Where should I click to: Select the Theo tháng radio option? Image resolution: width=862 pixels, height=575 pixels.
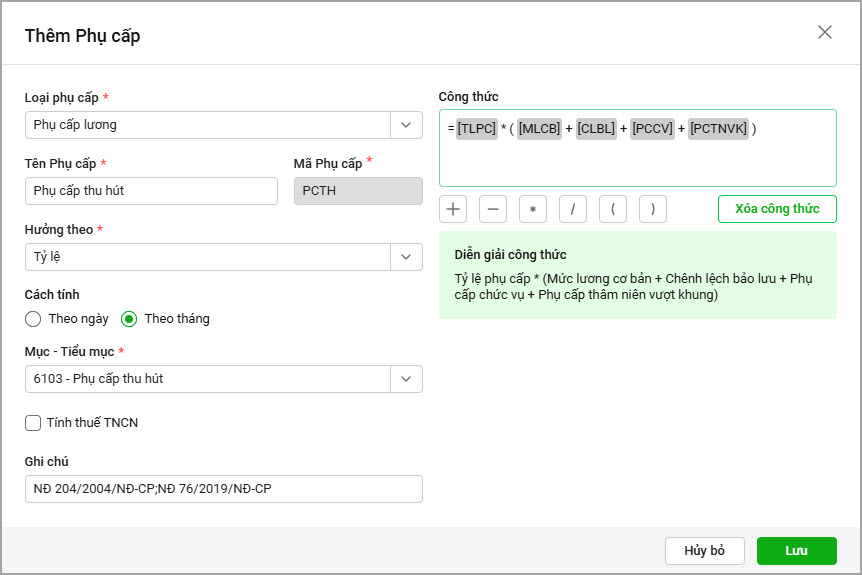tap(129, 319)
